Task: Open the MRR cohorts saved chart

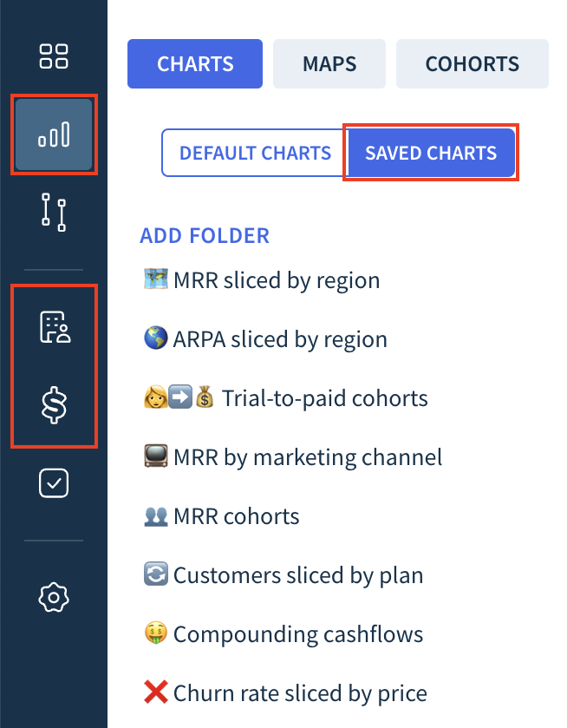Action: 222,516
